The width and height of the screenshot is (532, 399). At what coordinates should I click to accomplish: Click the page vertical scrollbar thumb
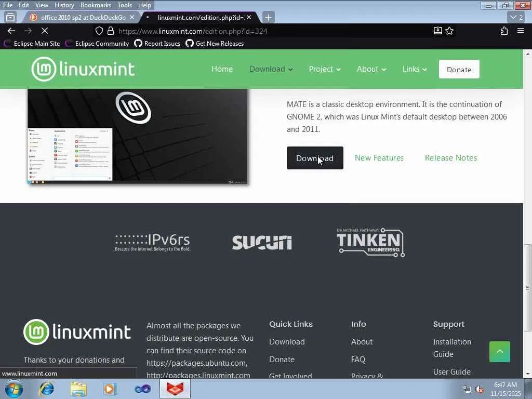[527, 288]
